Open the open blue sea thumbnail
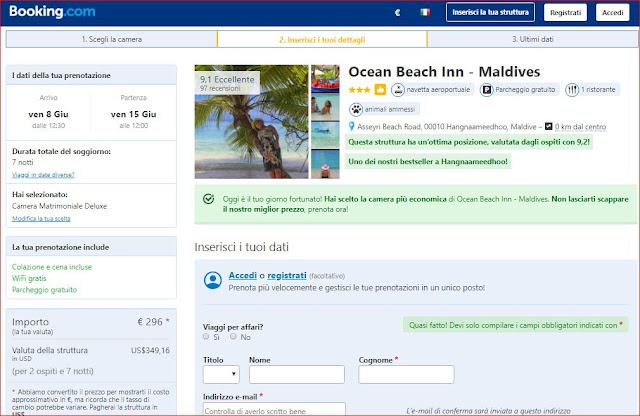Screen dimensions: 640x416 pos(325,135)
